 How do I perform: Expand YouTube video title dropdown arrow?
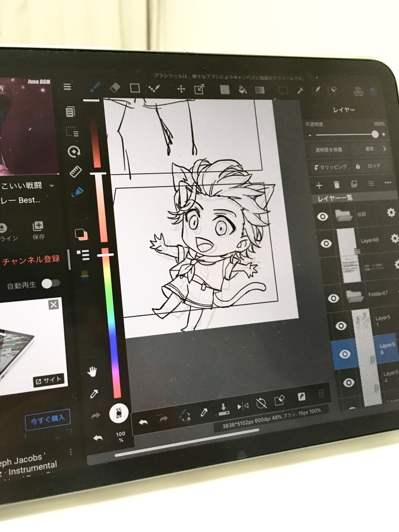[x=52, y=186]
